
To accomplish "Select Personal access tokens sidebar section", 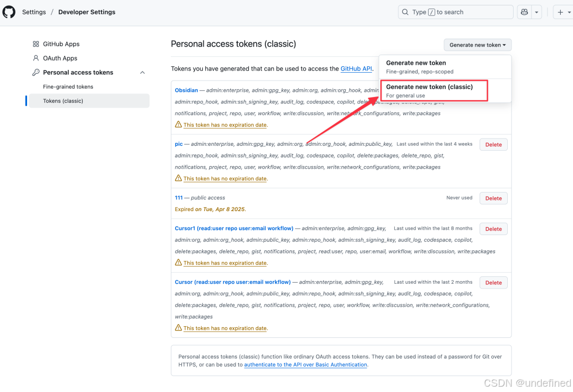I will pos(78,72).
